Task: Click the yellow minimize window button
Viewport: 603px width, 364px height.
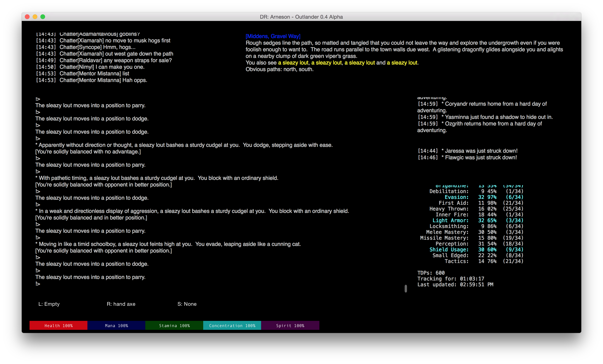Action: (x=35, y=17)
